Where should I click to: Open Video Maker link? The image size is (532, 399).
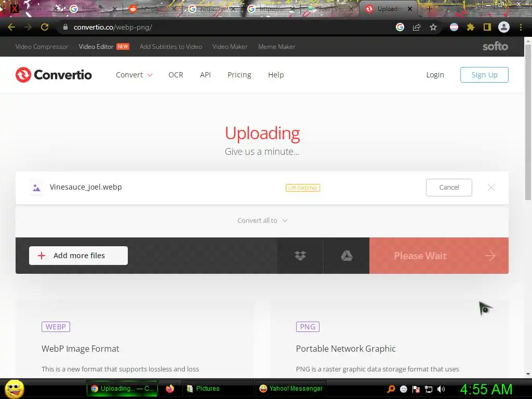[230, 46]
